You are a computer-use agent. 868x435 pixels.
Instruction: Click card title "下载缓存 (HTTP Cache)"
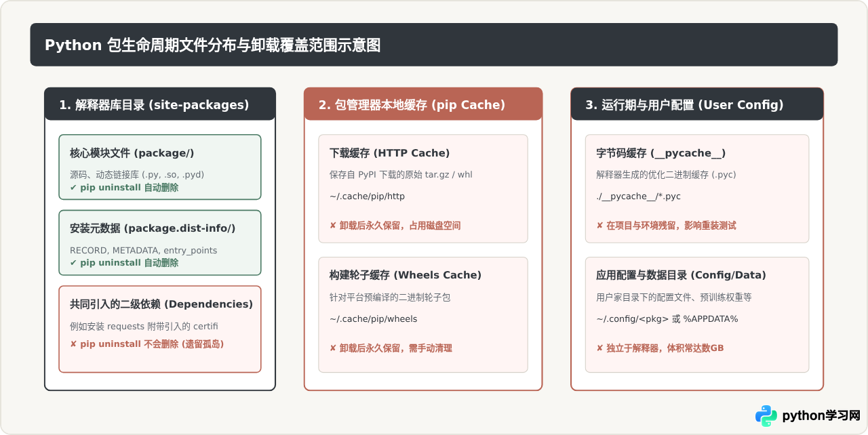pos(390,153)
